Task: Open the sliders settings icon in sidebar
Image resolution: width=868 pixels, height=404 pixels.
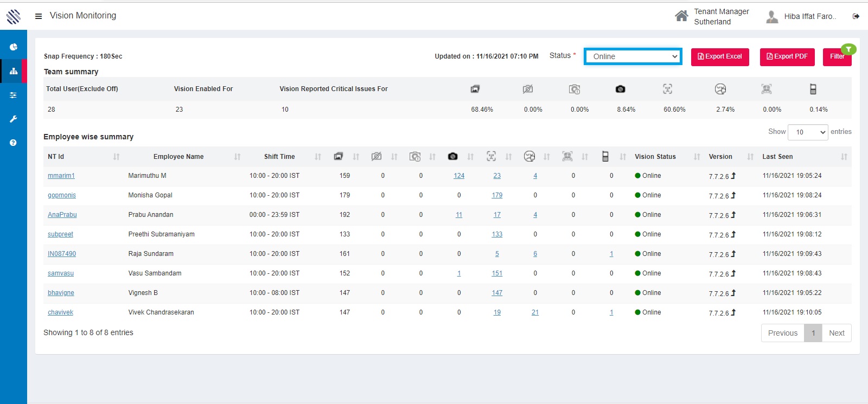Action: point(14,95)
